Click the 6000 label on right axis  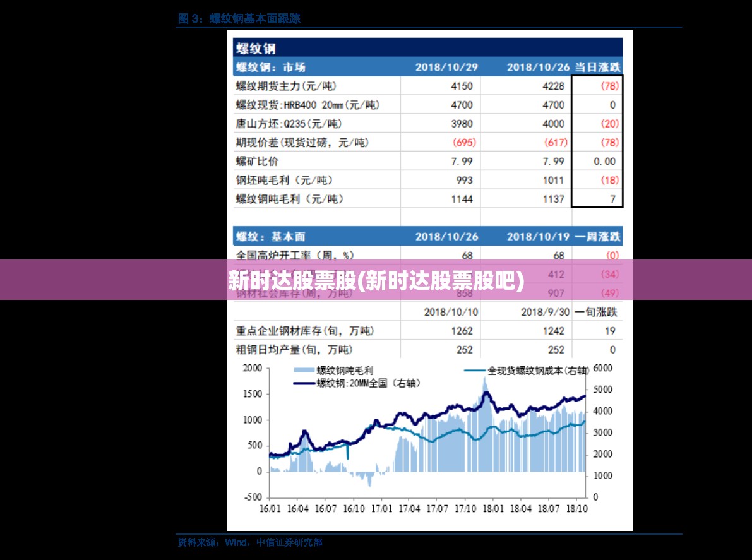pos(603,367)
